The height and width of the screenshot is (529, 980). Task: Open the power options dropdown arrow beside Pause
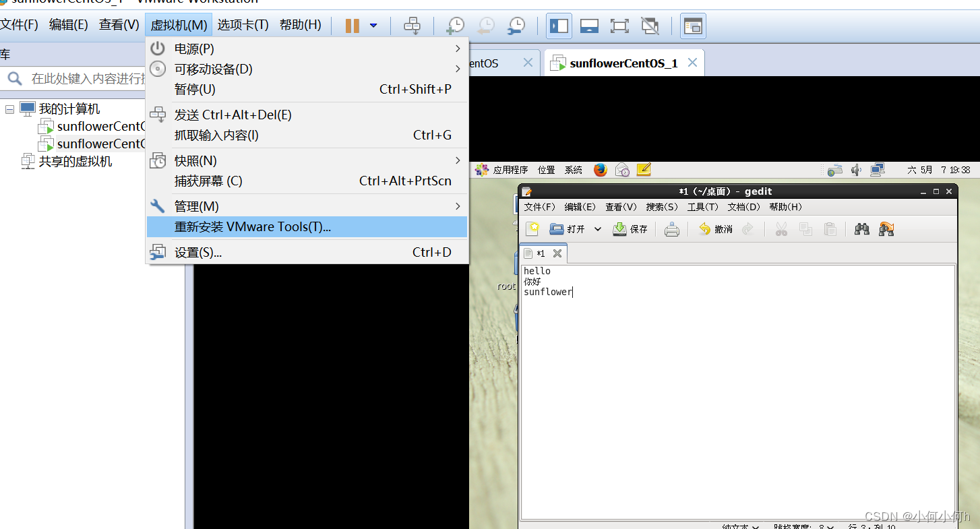click(x=373, y=26)
